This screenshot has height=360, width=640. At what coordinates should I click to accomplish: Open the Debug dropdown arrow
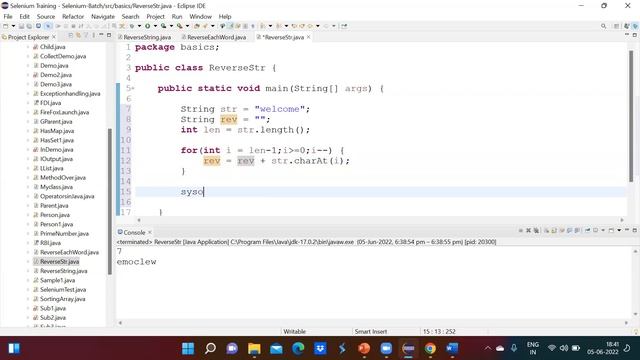[139, 26]
